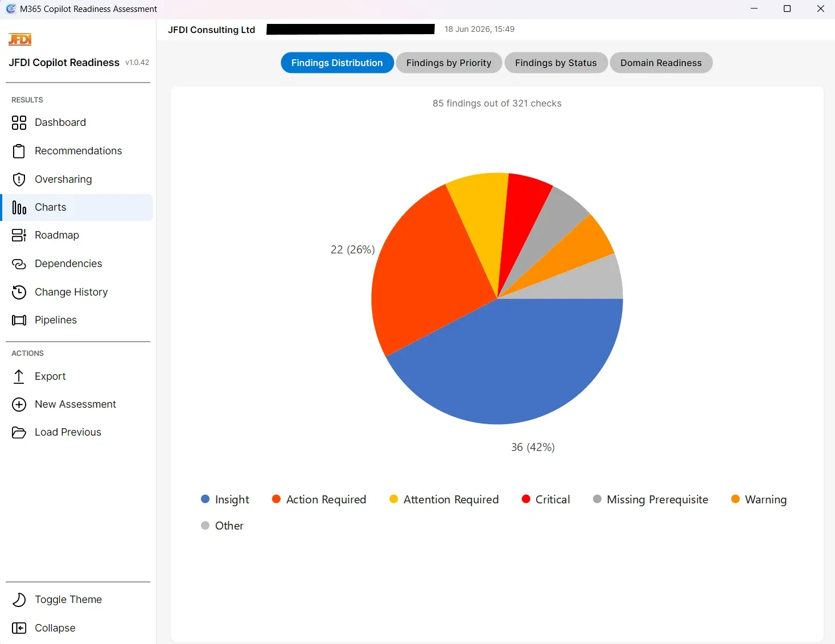The width and height of the screenshot is (835, 644).
Task: Click Load Previous label
Action: 68,432
